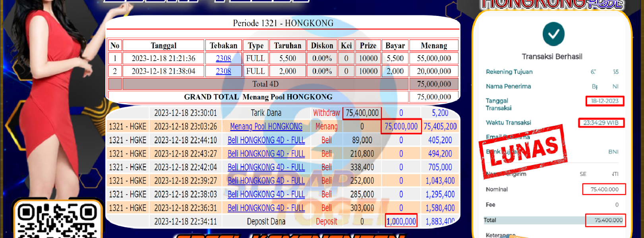Viewport: 644px width, 238px height.
Task: Select the Periode 1321 - HONGKONG title
Action: 283,23
